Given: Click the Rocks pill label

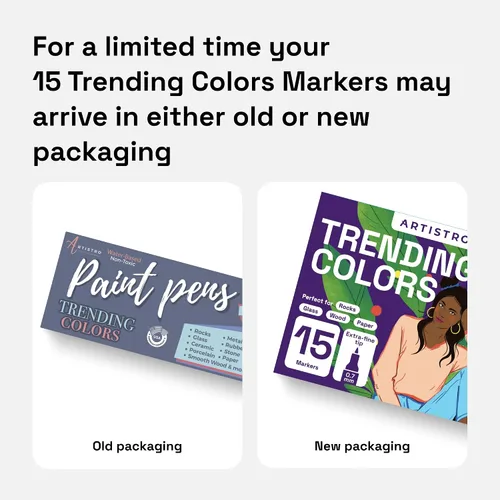Looking at the screenshot, I should coord(347,308).
